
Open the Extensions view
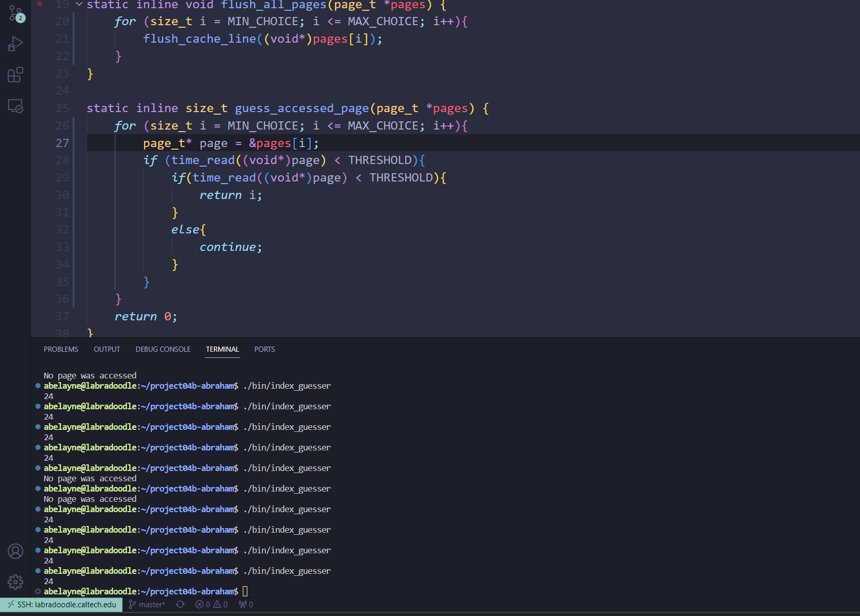[x=15, y=75]
